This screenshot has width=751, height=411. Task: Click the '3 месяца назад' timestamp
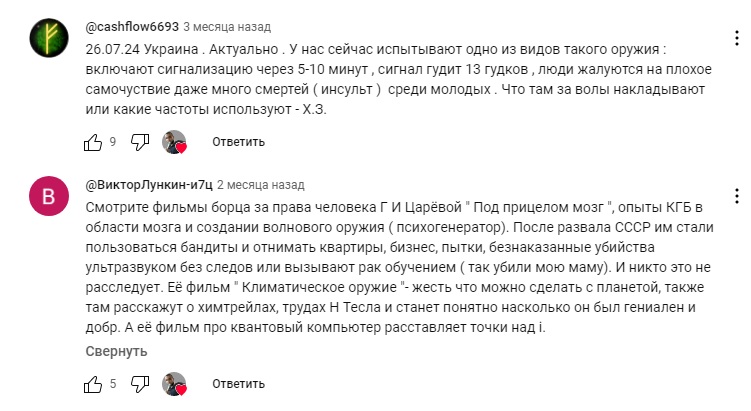click(x=227, y=27)
